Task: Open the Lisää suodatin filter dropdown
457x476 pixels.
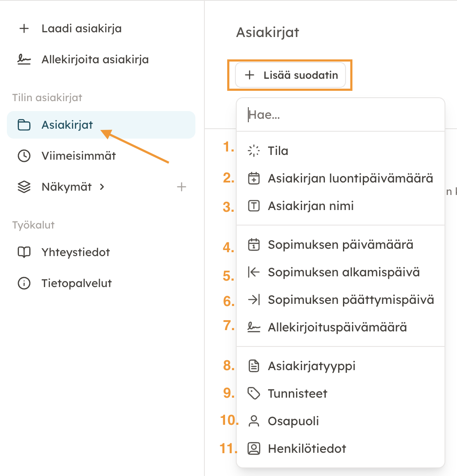Action: [x=290, y=75]
